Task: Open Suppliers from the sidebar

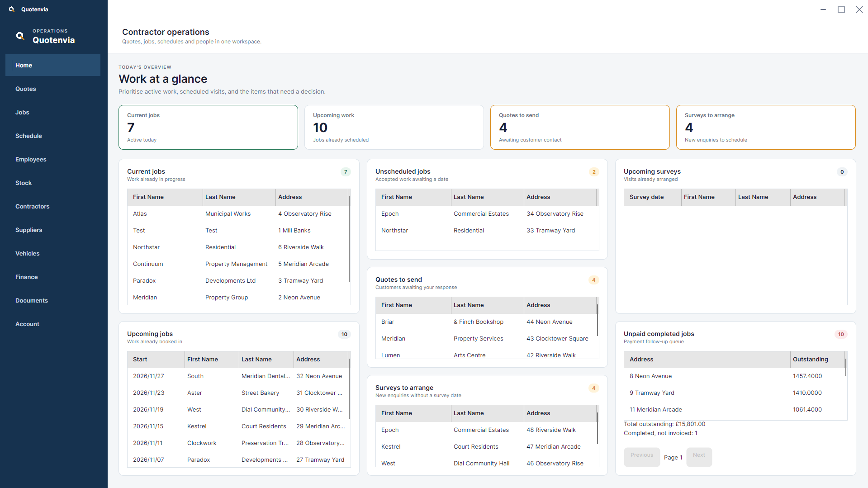Action: point(53,230)
